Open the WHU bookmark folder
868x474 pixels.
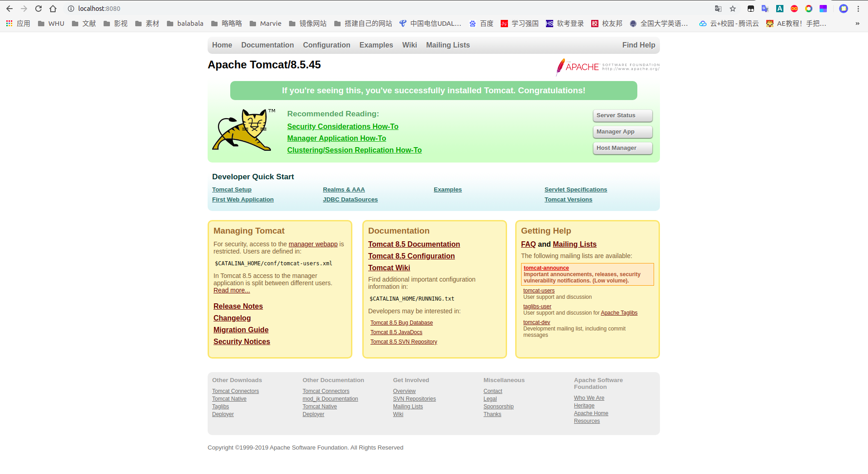(x=51, y=24)
